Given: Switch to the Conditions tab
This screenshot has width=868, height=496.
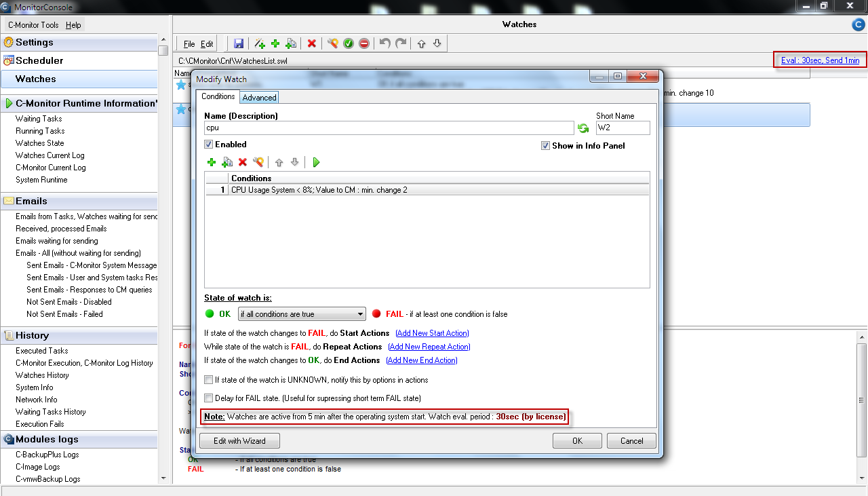Looking at the screenshot, I should 218,96.
